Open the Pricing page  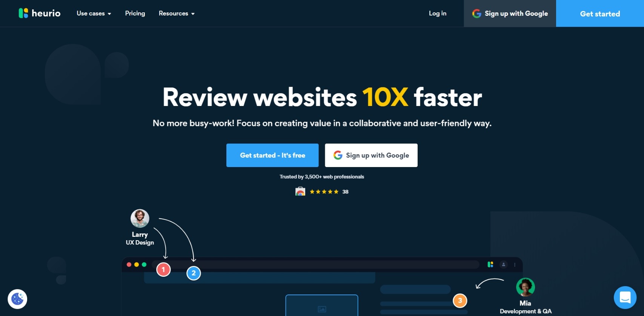(x=135, y=14)
